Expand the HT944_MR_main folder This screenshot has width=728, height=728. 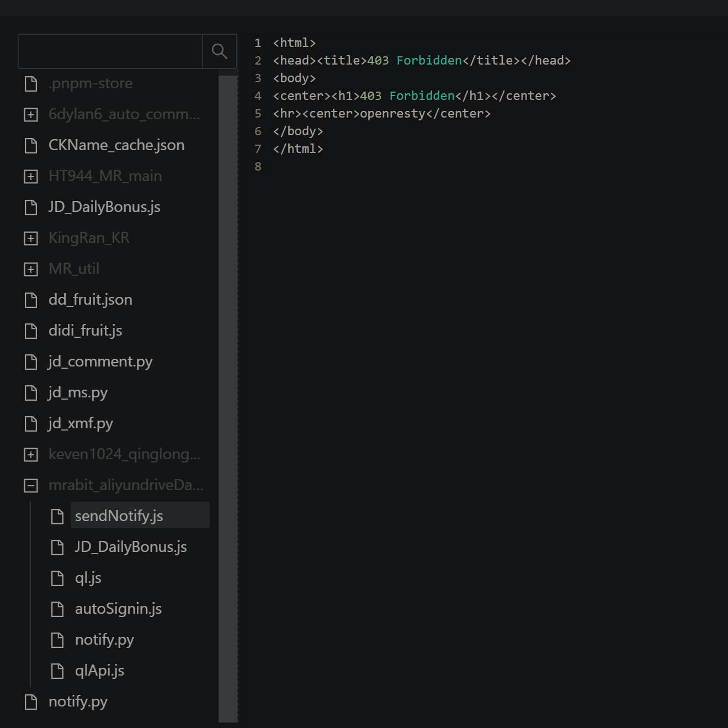coord(30,176)
